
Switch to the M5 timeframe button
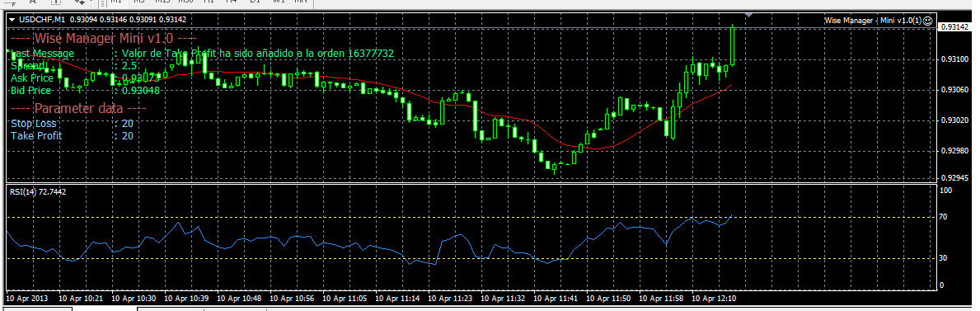tap(138, 2)
